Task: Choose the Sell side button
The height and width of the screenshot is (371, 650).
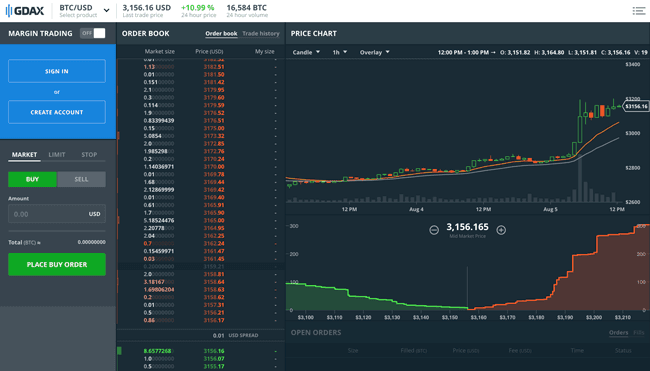Action: [81, 179]
